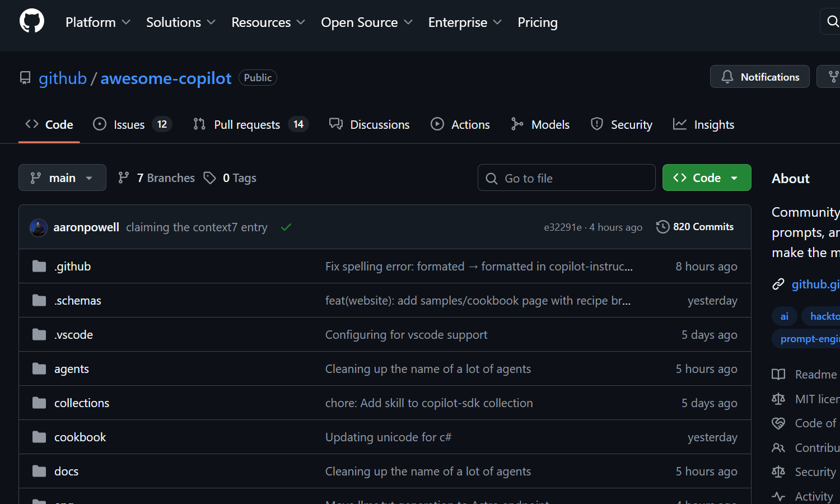Click the Go to file search field
The image size is (840, 504).
click(x=566, y=178)
